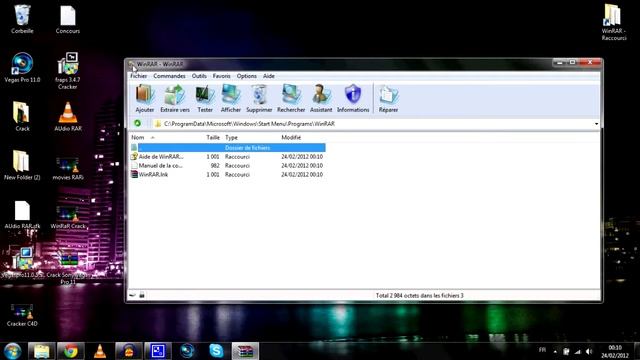The height and width of the screenshot is (360, 640).
Task: Click the FR language indicator
Action: tap(542, 350)
